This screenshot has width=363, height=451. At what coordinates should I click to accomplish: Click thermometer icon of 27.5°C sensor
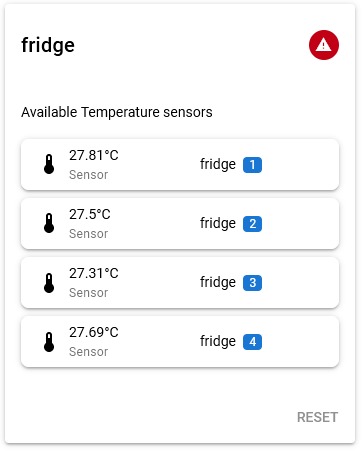[x=49, y=223]
